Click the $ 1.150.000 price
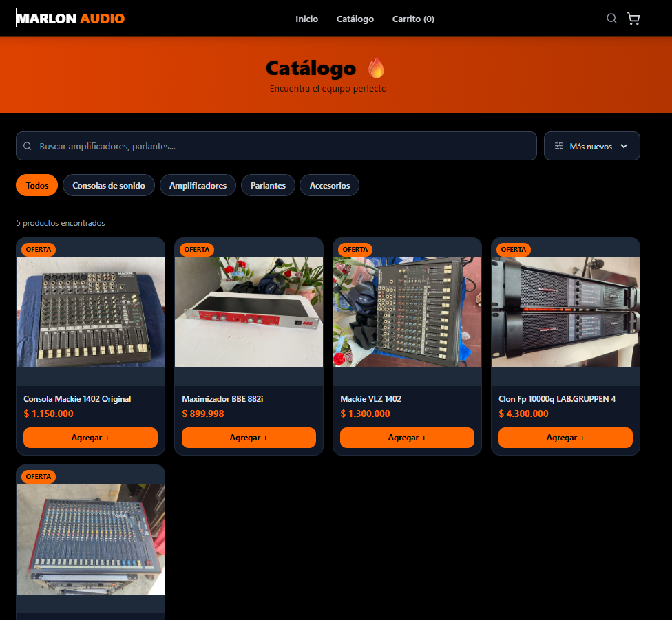Screen dimensions: 672x620 [48, 414]
